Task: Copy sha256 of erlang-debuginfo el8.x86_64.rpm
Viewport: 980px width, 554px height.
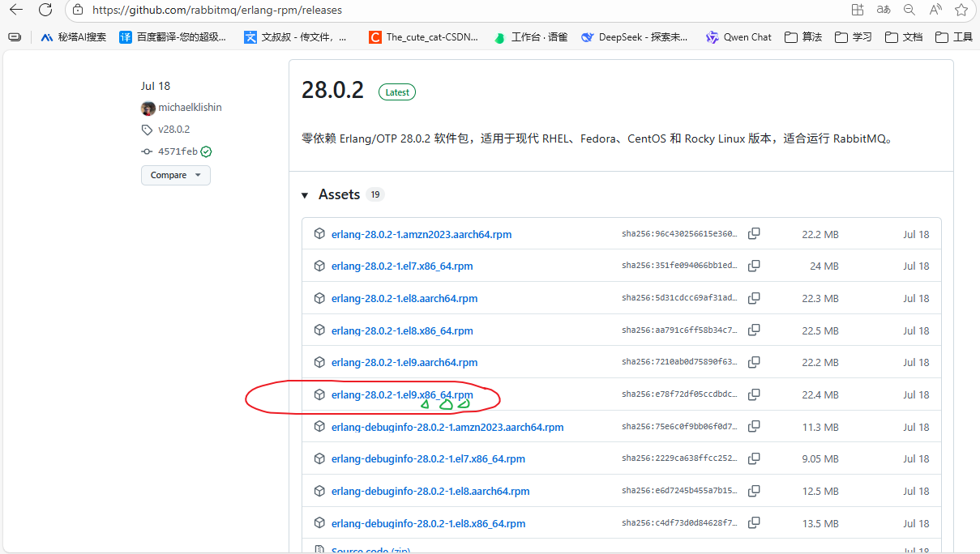Action: [754, 523]
